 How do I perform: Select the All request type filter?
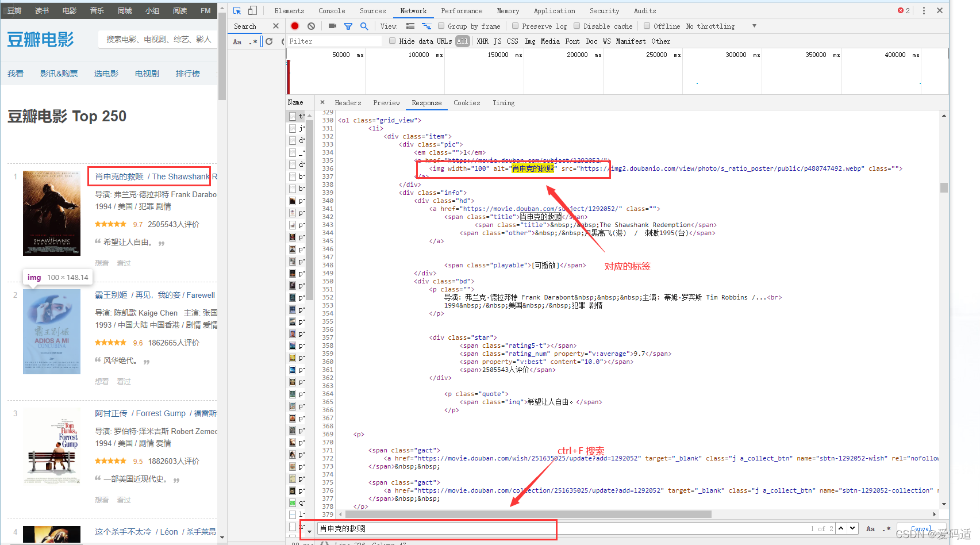463,41
